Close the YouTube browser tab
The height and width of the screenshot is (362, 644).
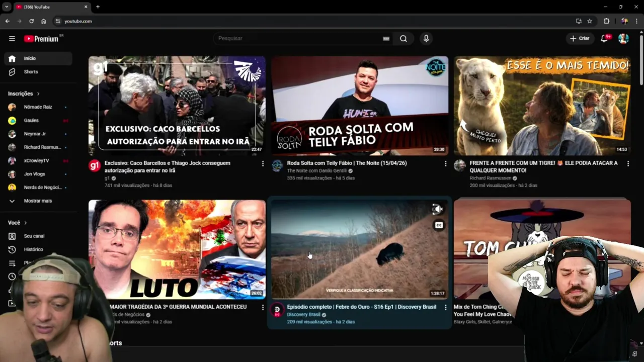pyautogui.click(x=86, y=7)
